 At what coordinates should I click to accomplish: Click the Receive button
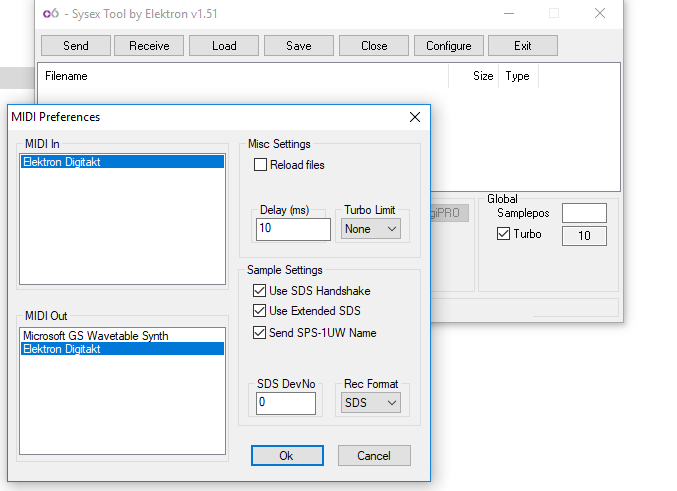pos(149,46)
